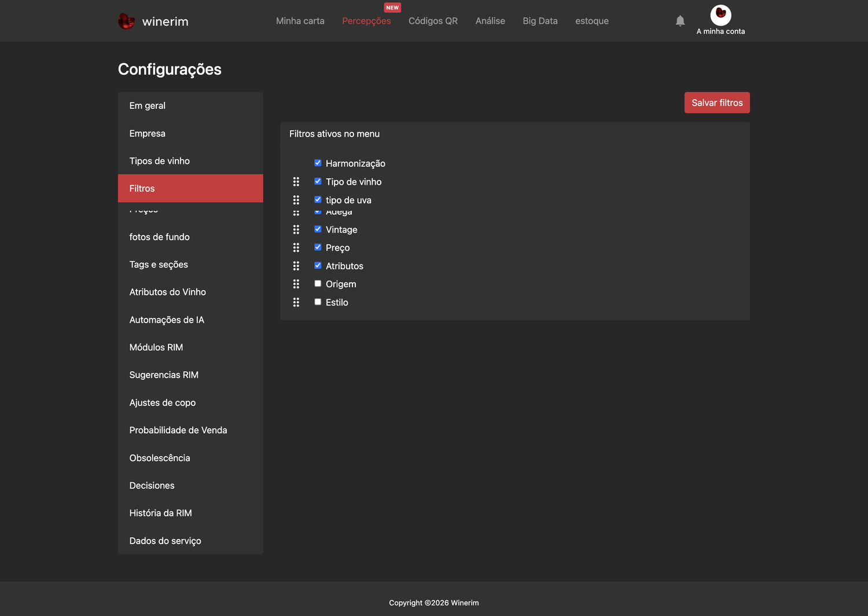Screen dimensions: 868x616
Task: Select Em geral settings section
Action: click(190, 106)
